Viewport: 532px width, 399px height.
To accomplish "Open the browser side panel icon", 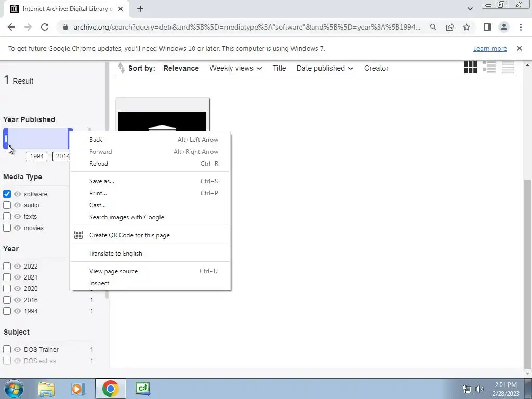I will click(x=487, y=27).
